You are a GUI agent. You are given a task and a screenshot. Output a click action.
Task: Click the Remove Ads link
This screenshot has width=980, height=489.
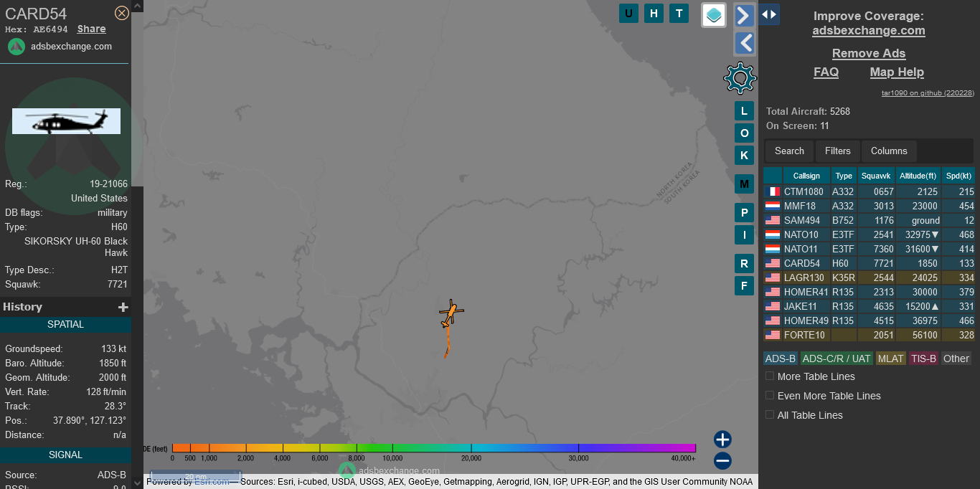[869, 53]
